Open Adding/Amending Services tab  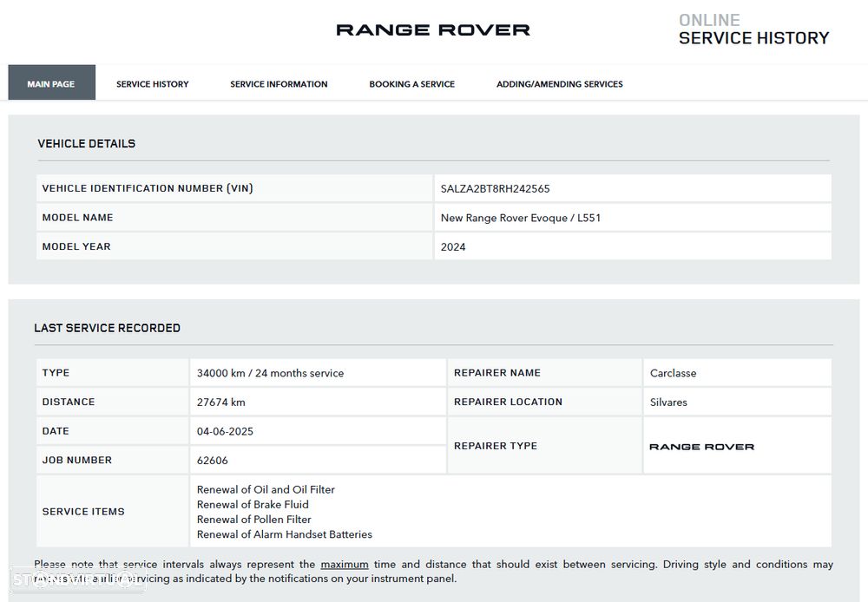560,84
